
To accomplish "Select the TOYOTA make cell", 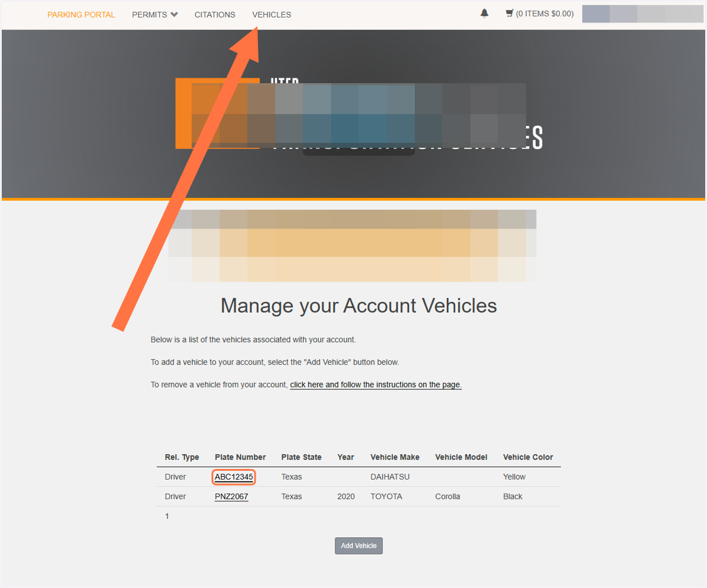I will click(386, 497).
